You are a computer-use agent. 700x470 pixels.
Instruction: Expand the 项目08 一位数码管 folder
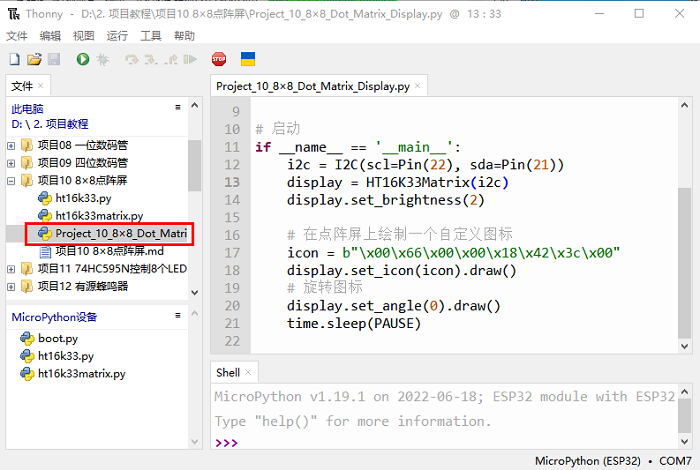11,144
